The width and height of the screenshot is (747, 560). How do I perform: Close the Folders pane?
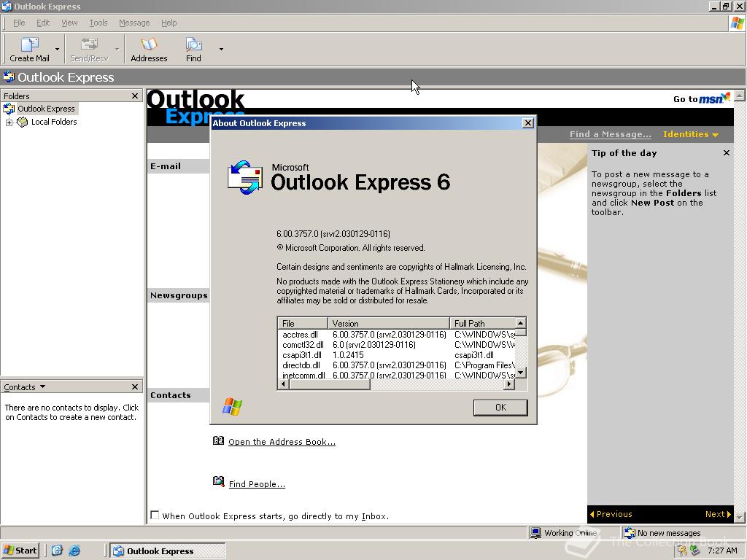pos(135,96)
